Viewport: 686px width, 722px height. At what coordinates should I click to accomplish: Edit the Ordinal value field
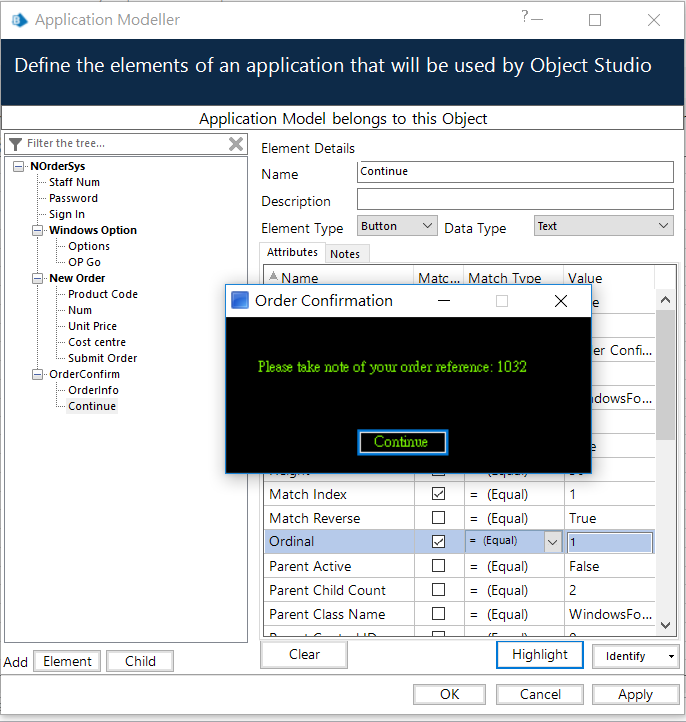coord(610,542)
